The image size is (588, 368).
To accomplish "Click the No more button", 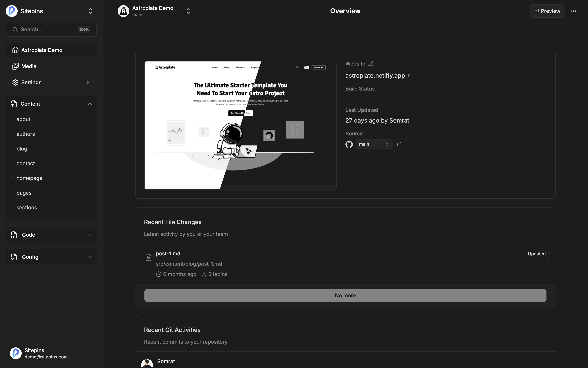I will pyautogui.click(x=345, y=296).
